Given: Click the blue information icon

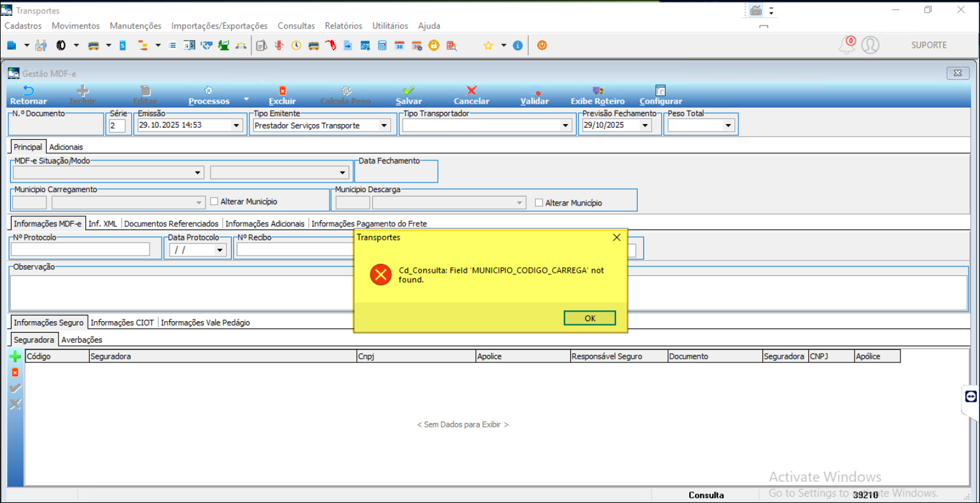Looking at the screenshot, I should click(x=518, y=46).
